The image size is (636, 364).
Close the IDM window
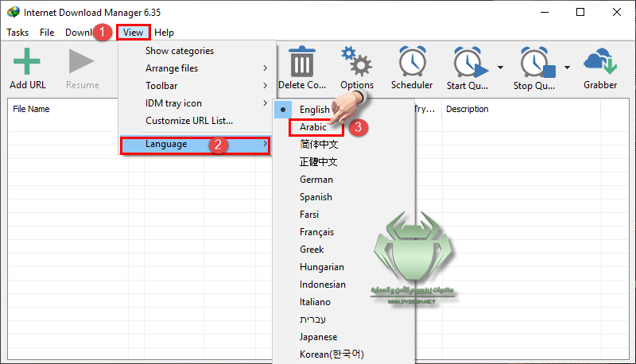(617, 12)
